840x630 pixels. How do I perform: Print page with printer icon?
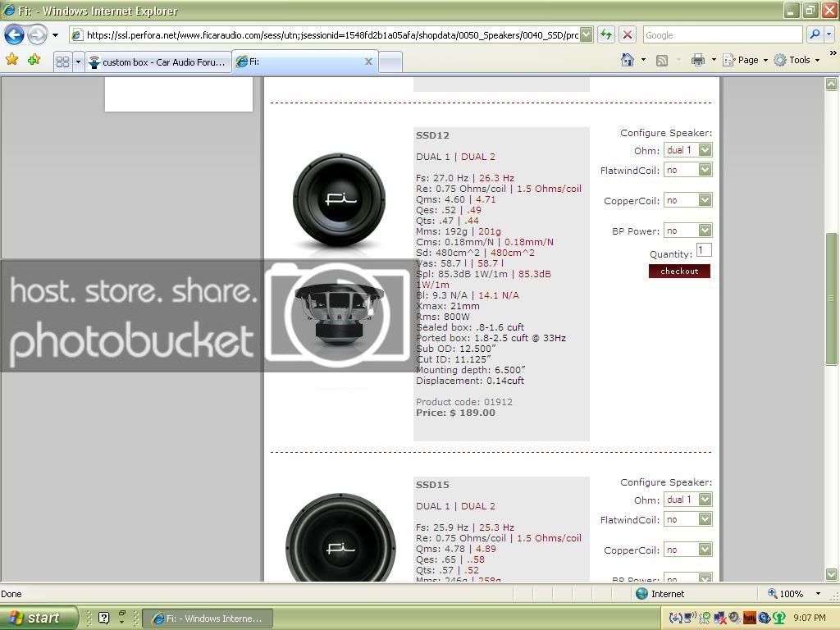pos(697,60)
